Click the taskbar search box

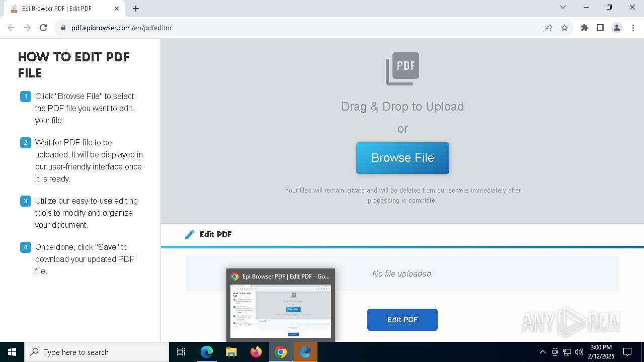[x=97, y=352]
